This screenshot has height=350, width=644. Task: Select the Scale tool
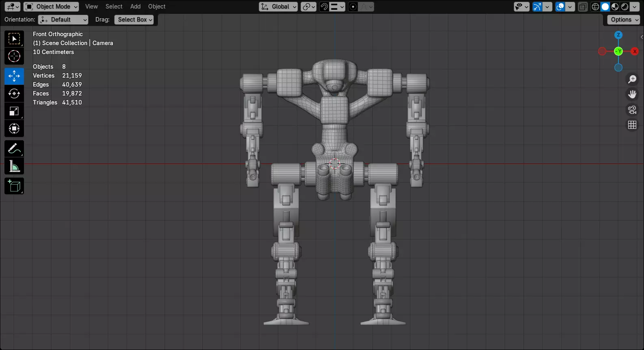coord(14,111)
